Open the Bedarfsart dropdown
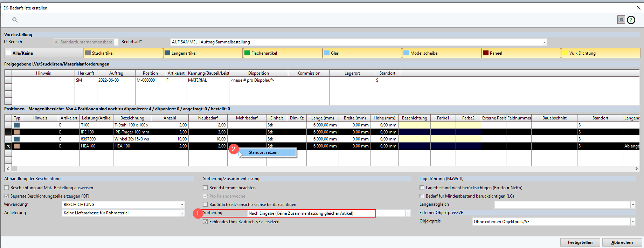Screen dimensions: 644x248 [x=544, y=42]
